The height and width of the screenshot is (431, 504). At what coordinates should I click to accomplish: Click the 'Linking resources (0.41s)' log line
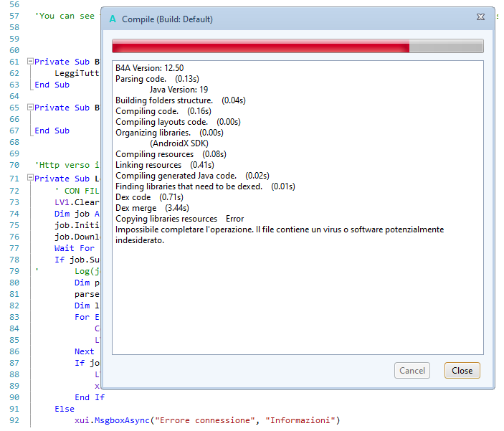tap(165, 165)
